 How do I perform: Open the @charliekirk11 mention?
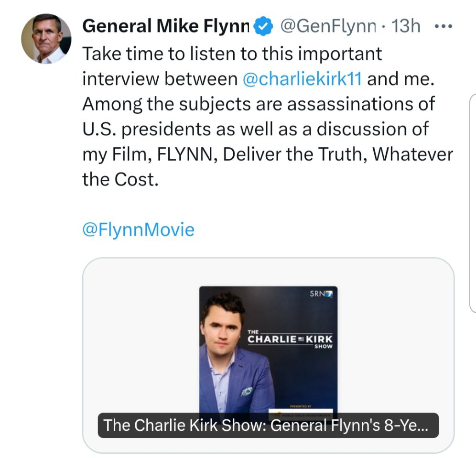[x=302, y=78]
